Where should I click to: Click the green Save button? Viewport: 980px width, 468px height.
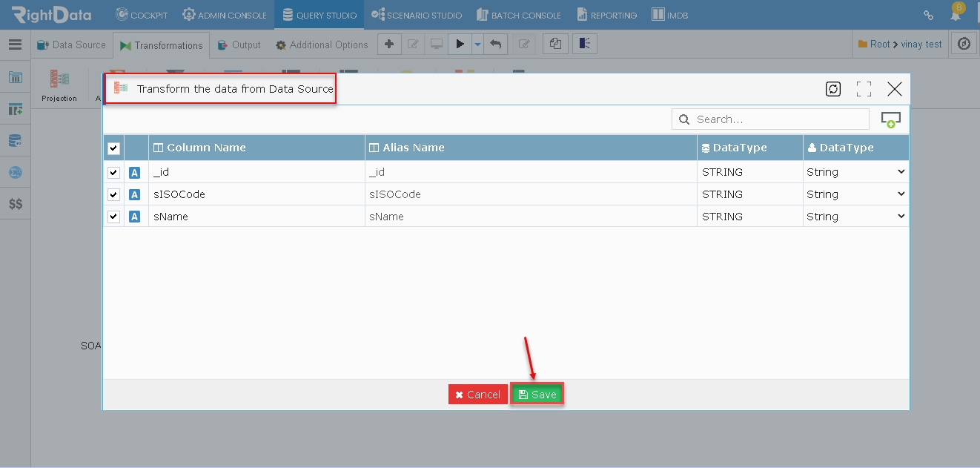coord(537,395)
